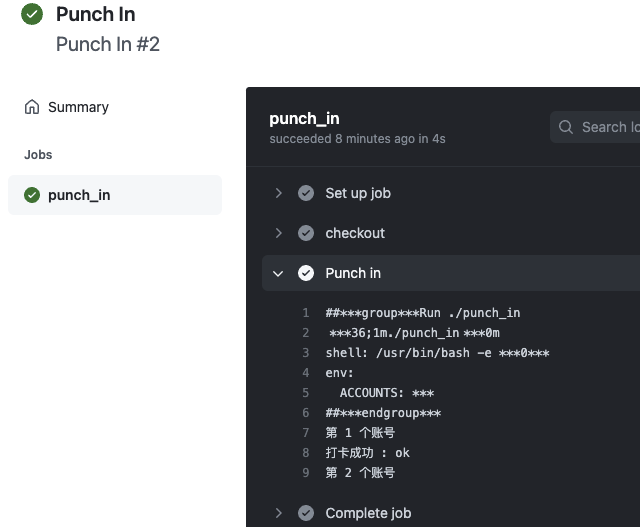
Task: Open the Summary page via house icon
Action: 32,107
